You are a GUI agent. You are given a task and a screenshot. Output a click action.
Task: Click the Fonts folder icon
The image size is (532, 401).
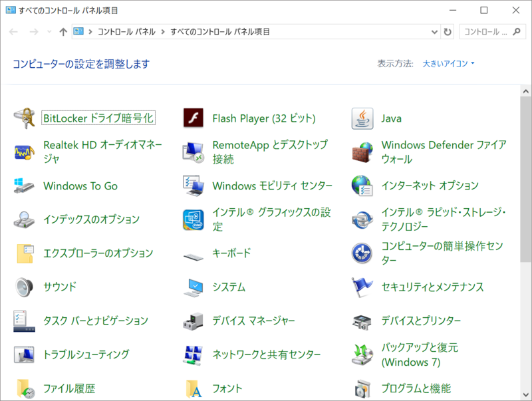194,389
